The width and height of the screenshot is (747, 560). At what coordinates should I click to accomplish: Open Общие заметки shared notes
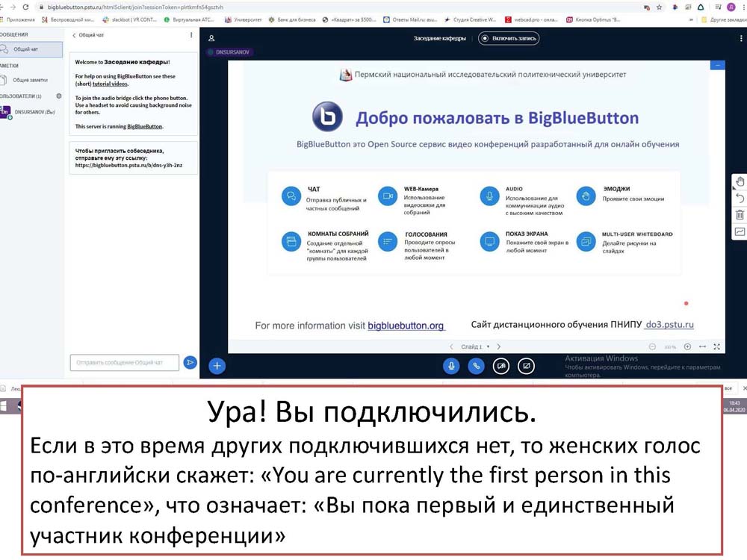(x=26, y=80)
